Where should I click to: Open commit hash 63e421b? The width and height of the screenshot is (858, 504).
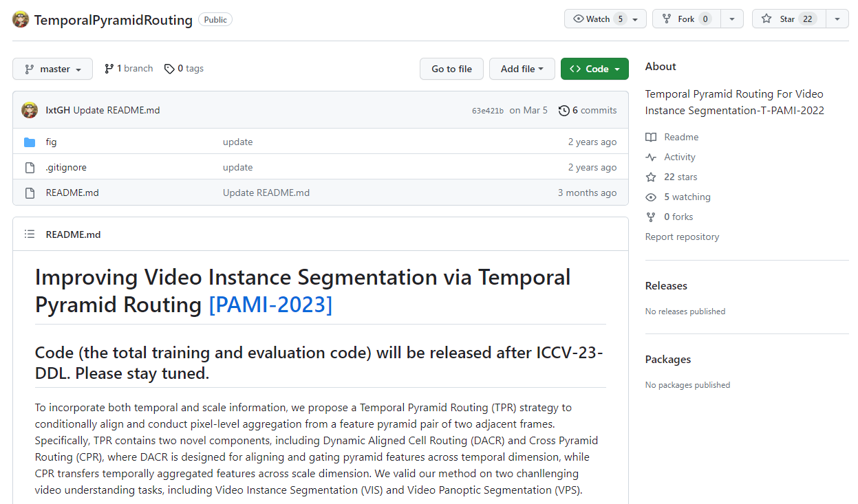[x=487, y=111]
